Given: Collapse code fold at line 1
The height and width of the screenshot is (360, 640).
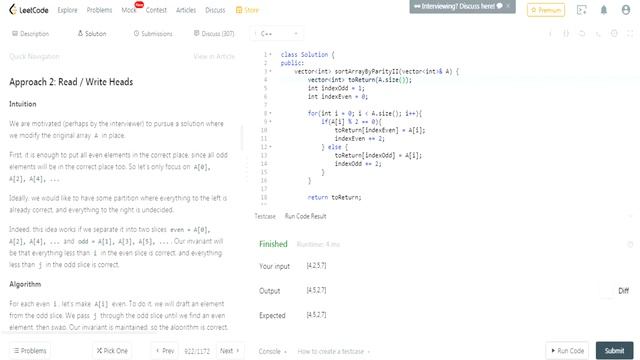Looking at the screenshot, I should click(270, 54).
